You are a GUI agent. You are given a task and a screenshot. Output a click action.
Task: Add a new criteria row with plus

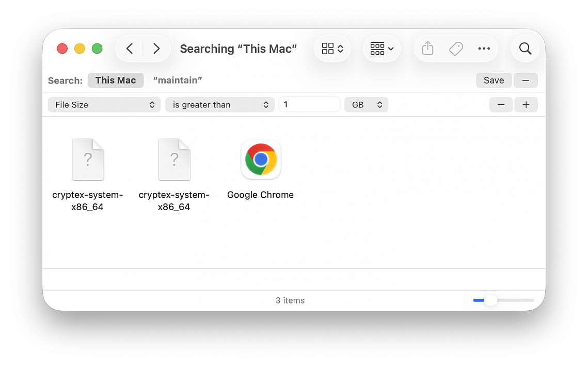(x=526, y=105)
